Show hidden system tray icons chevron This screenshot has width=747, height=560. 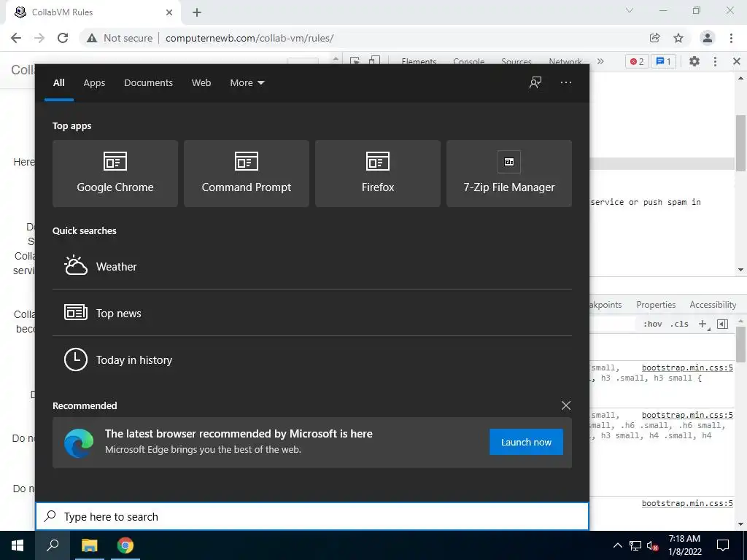pos(617,545)
